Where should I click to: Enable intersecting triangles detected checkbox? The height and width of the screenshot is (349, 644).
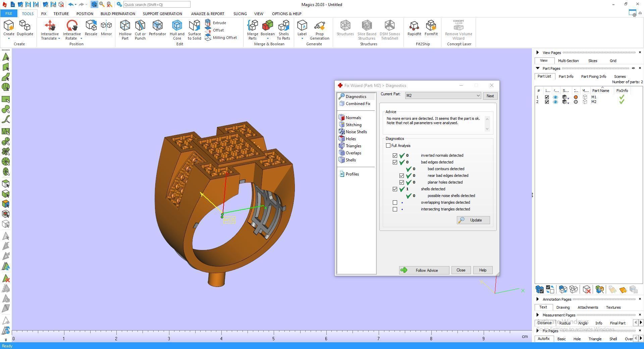click(395, 209)
